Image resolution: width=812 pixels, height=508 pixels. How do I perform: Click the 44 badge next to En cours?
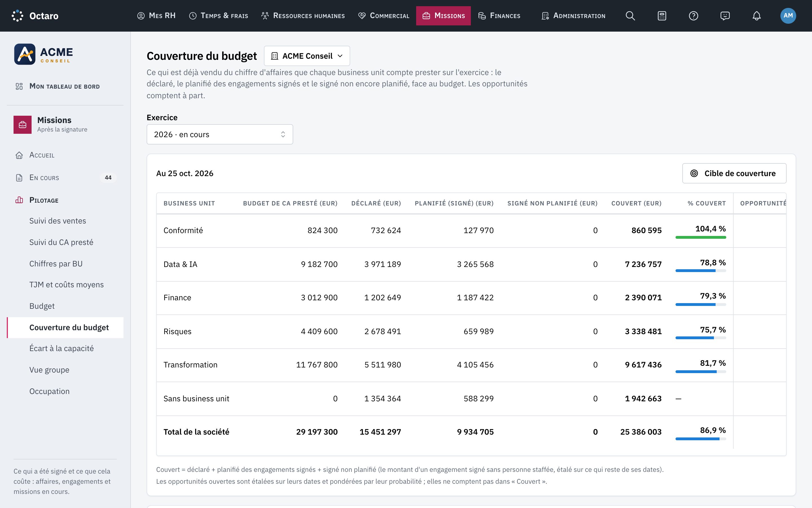tap(108, 178)
